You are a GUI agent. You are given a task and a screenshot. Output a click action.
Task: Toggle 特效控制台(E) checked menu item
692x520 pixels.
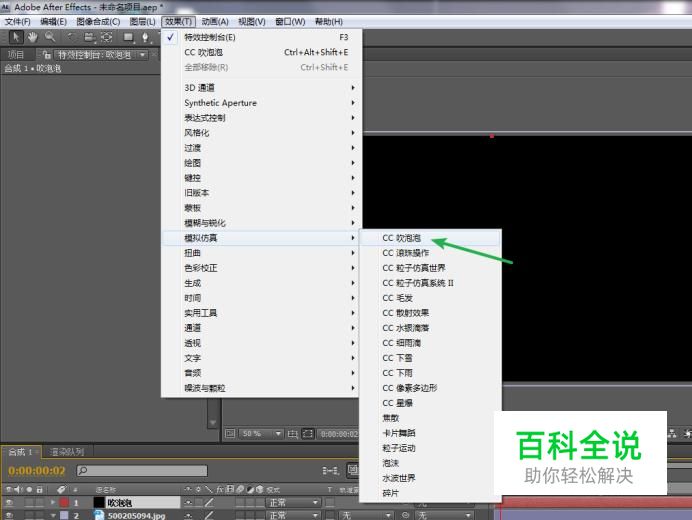click(x=262, y=37)
